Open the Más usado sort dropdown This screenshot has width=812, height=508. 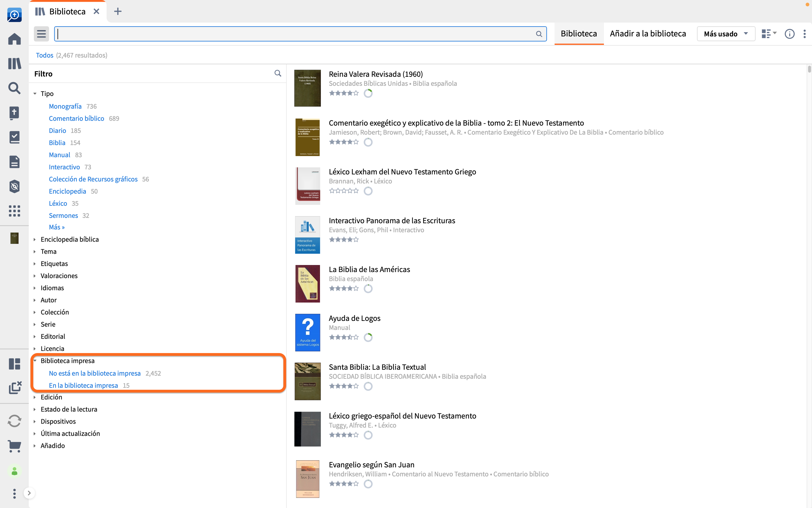coord(726,34)
